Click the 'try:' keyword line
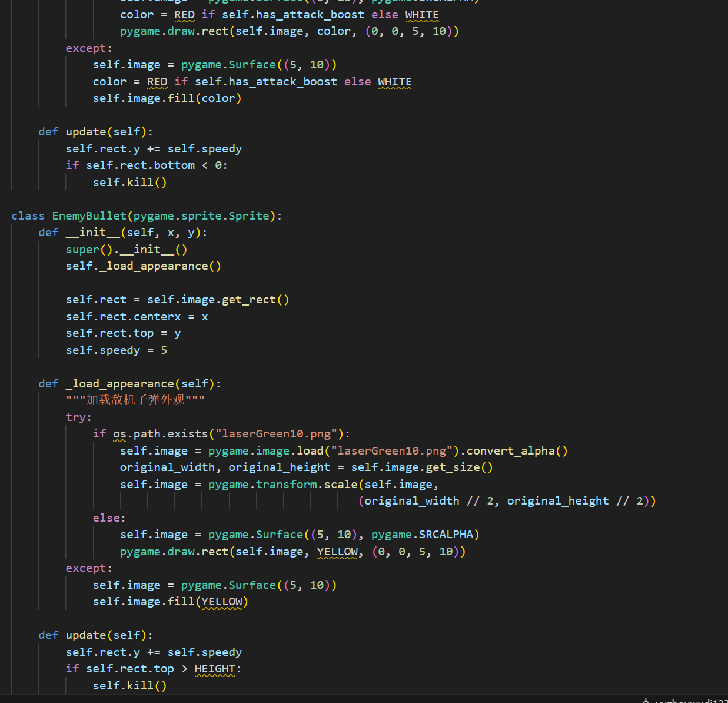 click(x=79, y=417)
